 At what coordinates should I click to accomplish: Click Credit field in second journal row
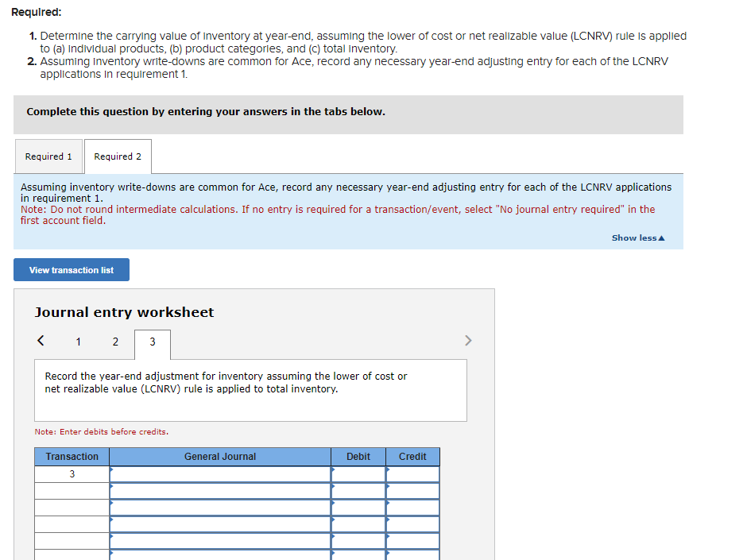pyautogui.click(x=412, y=491)
